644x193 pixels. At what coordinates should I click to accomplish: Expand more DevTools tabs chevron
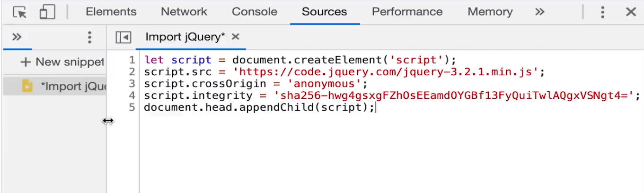click(x=540, y=12)
